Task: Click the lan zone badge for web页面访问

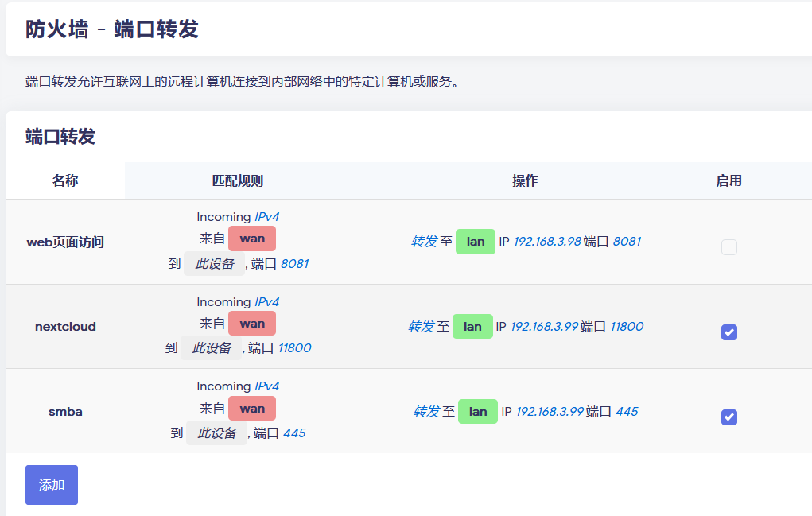Action: click(476, 242)
